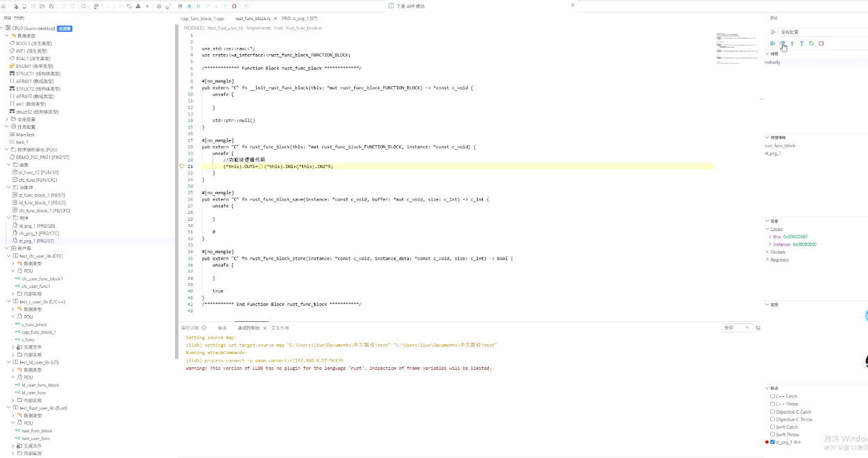The height and width of the screenshot is (458, 868).
Task: Click the save icon in top toolbar
Action: point(51,6)
